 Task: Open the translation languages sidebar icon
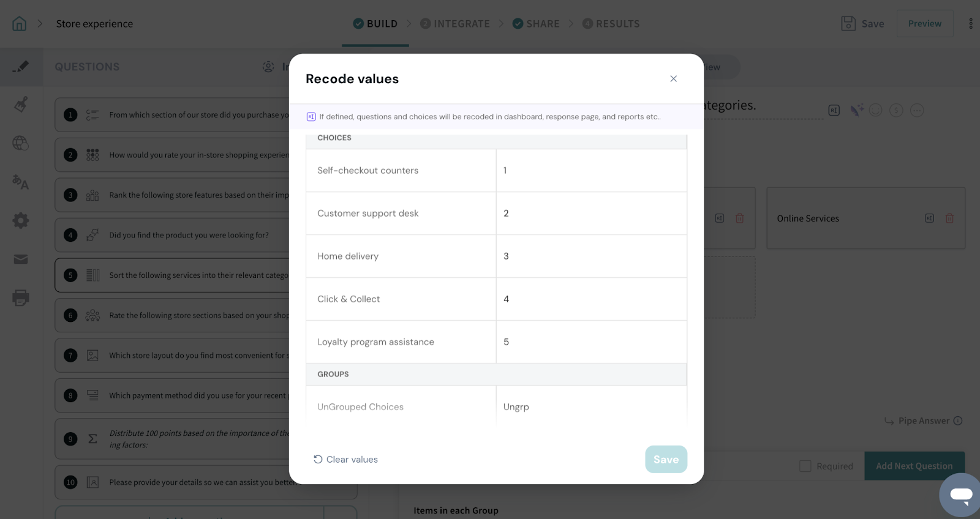[x=20, y=182]
